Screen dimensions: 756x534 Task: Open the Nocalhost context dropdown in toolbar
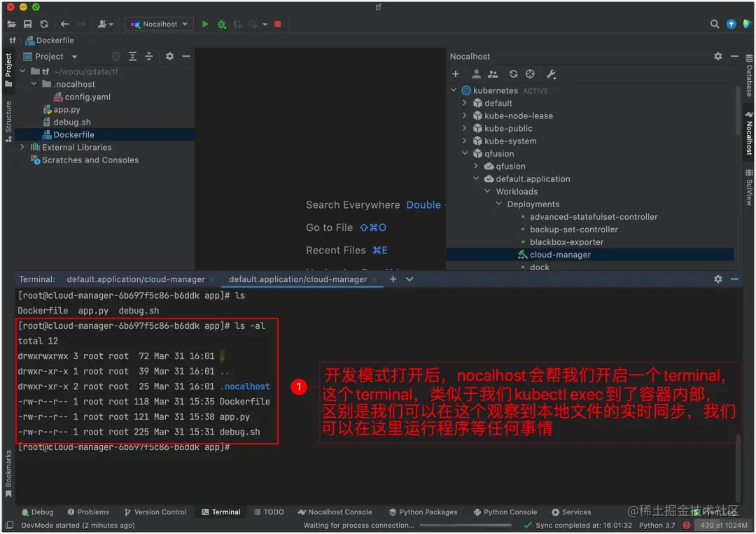(x=159, y=23)
